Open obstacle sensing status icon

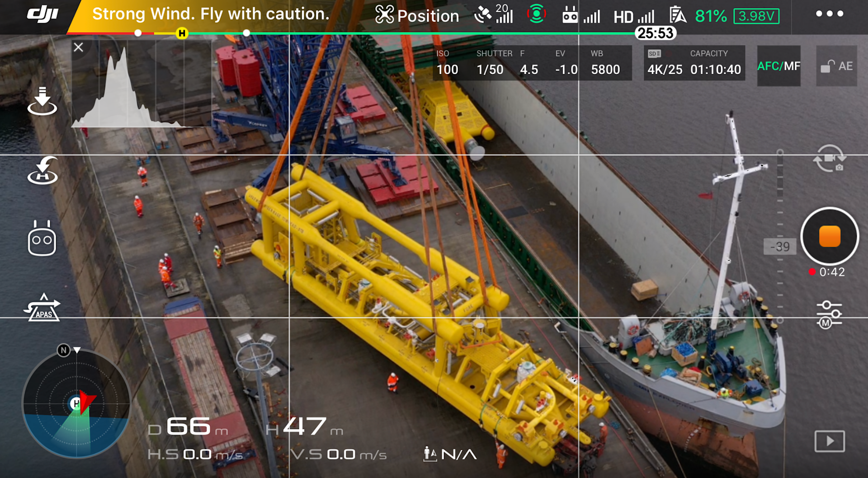(x=536, y=14)
